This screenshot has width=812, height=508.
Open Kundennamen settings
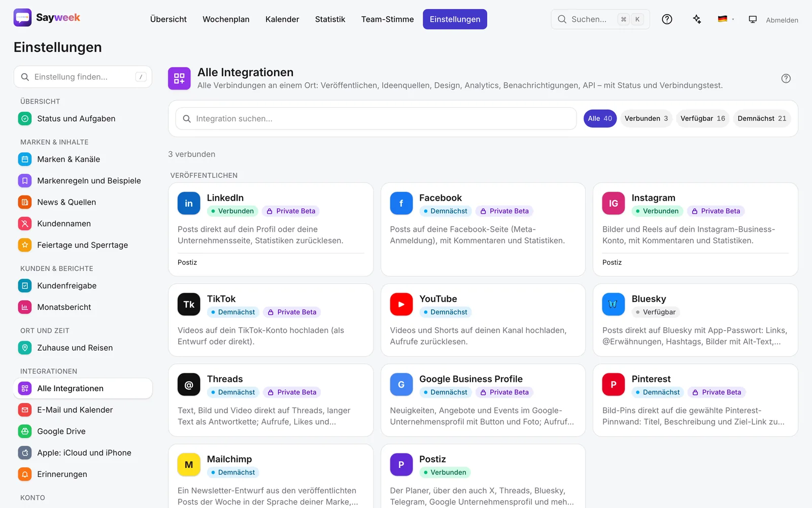pyautogui.click(x=83, y=223)
